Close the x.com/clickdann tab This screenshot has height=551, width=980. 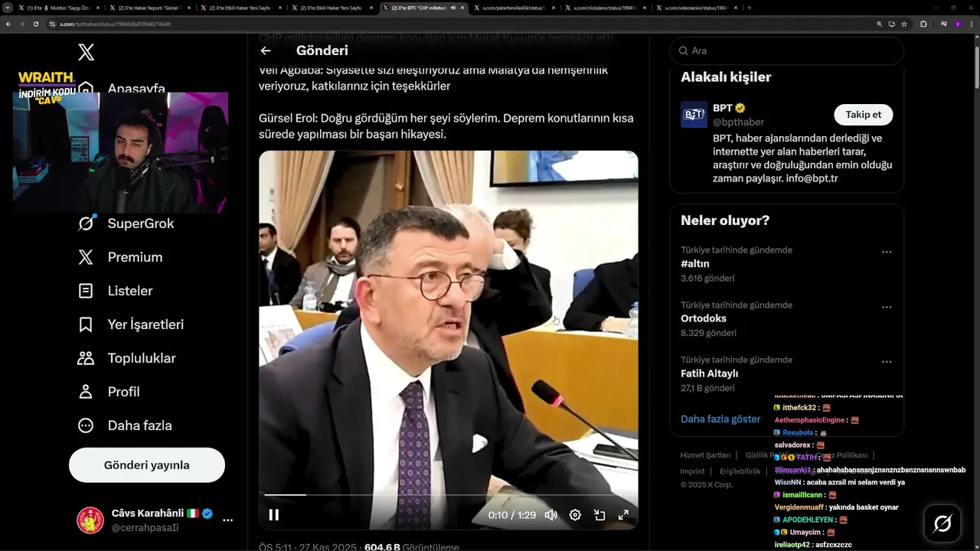point(644,8)
